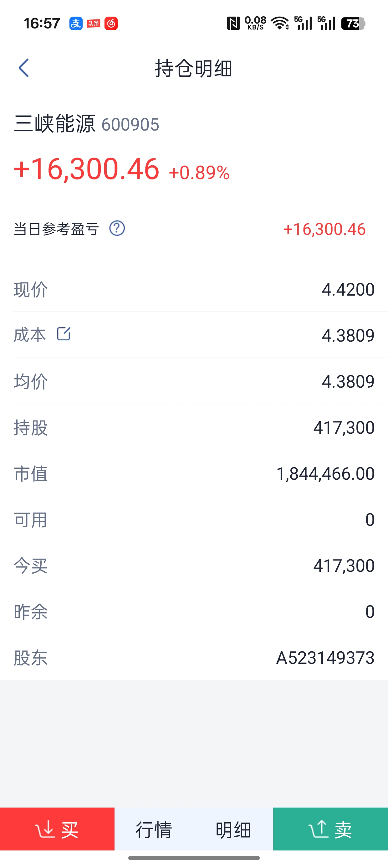Screen dimensions: 388x868
Task: Tap the red 买 buy button
Action: (57, 829)
